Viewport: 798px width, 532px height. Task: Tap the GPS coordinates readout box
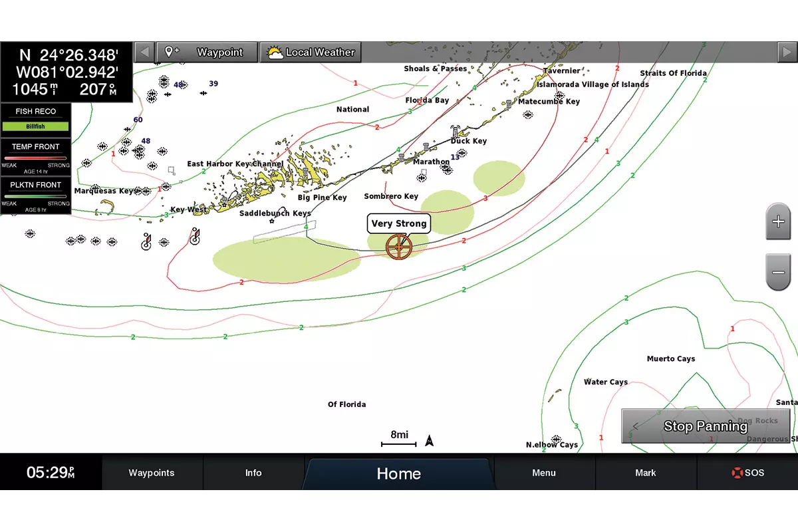tap(66, 72)
